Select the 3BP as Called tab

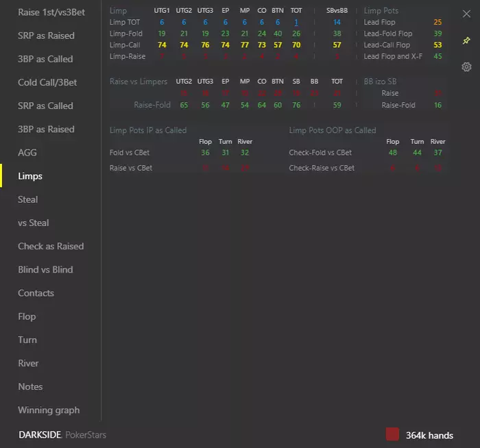click(46, 59)
